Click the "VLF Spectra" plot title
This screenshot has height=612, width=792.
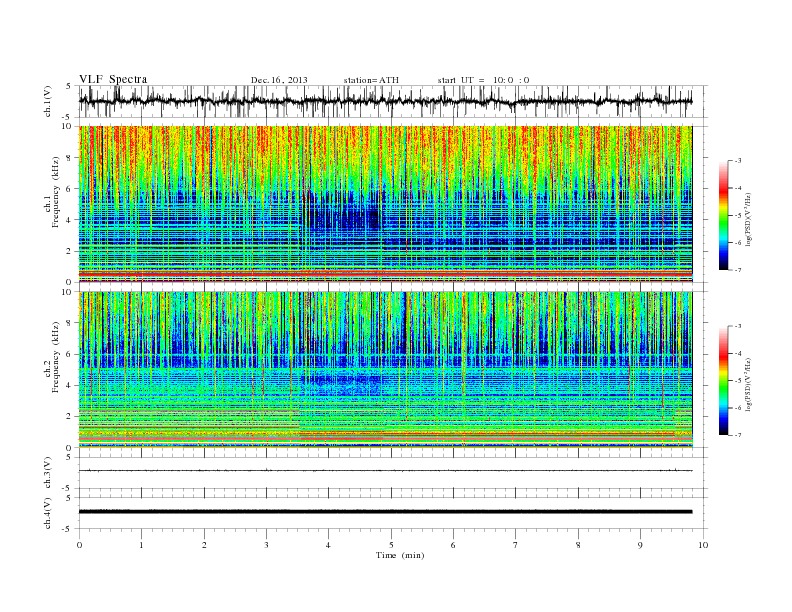click(113, 79)
